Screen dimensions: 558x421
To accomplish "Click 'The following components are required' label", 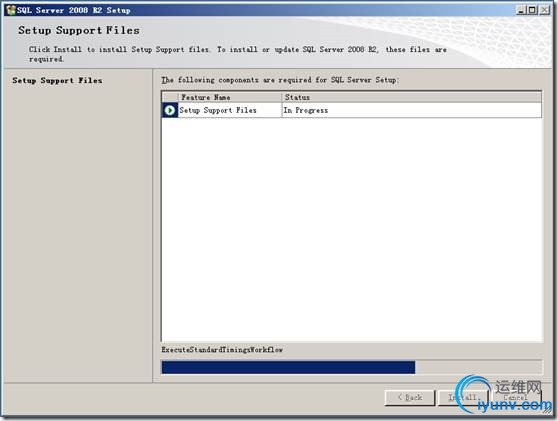I will [280, 80].
